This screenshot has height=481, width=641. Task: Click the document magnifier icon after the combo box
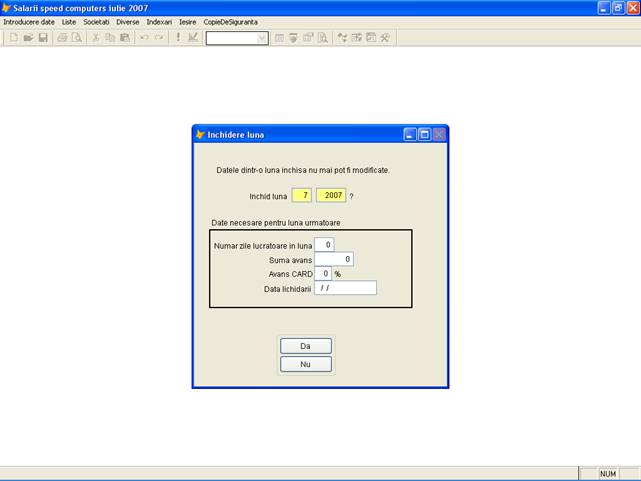pyautogui.click(x=323, y=38)
